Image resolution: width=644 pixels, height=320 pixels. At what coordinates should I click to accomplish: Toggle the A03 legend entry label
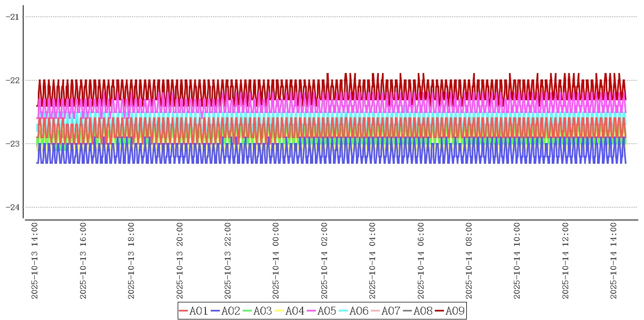pos(263,311)
